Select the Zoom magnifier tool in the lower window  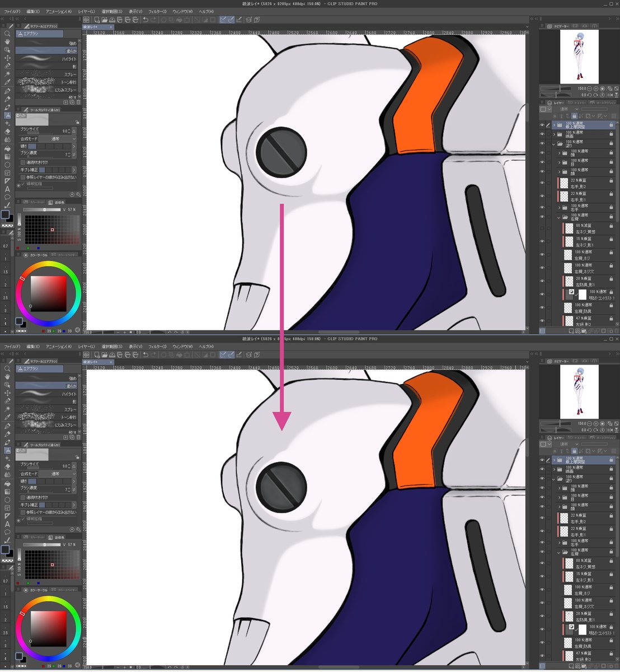(7, 369)
